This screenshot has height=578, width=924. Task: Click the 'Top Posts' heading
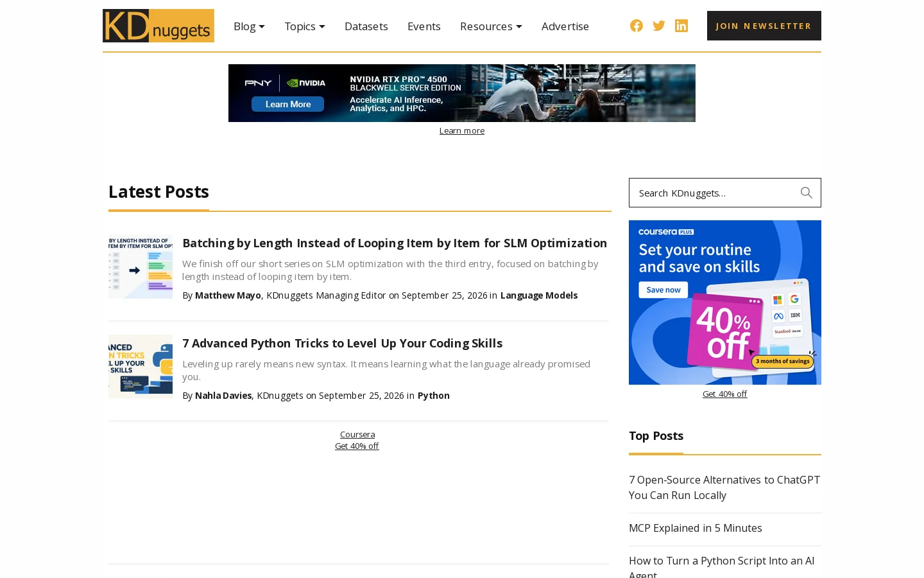(x=656, y=435)
